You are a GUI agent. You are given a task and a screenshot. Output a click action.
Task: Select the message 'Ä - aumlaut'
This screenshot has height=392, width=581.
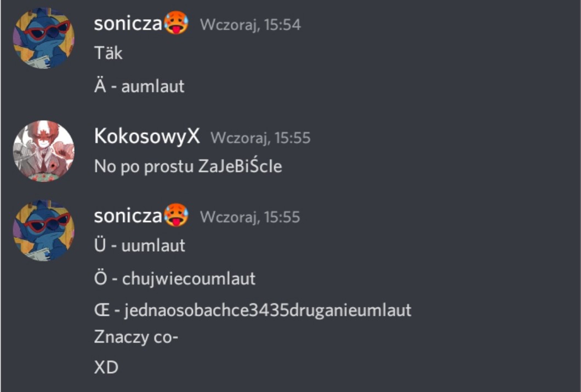(139, 86)
